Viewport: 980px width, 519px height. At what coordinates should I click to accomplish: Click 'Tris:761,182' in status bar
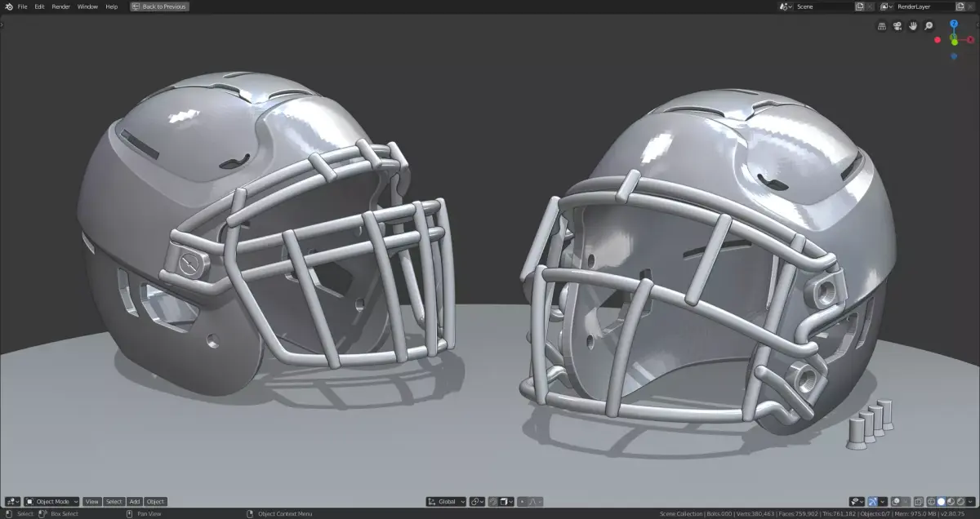tap(840, 514)
